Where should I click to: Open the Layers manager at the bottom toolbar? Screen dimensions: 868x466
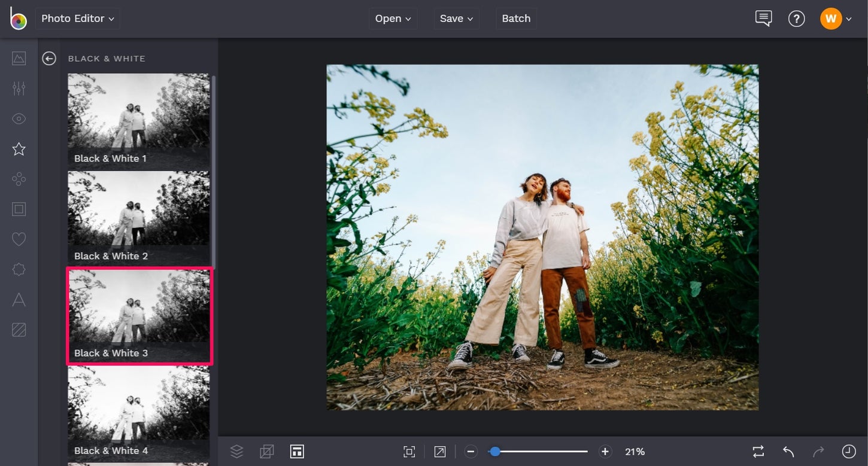point(236,452)
